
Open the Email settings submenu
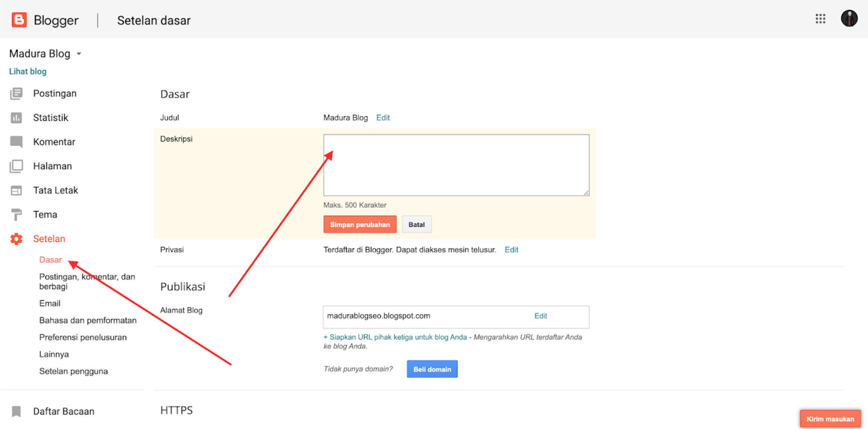pyautogui.click(x=50, y=303)
